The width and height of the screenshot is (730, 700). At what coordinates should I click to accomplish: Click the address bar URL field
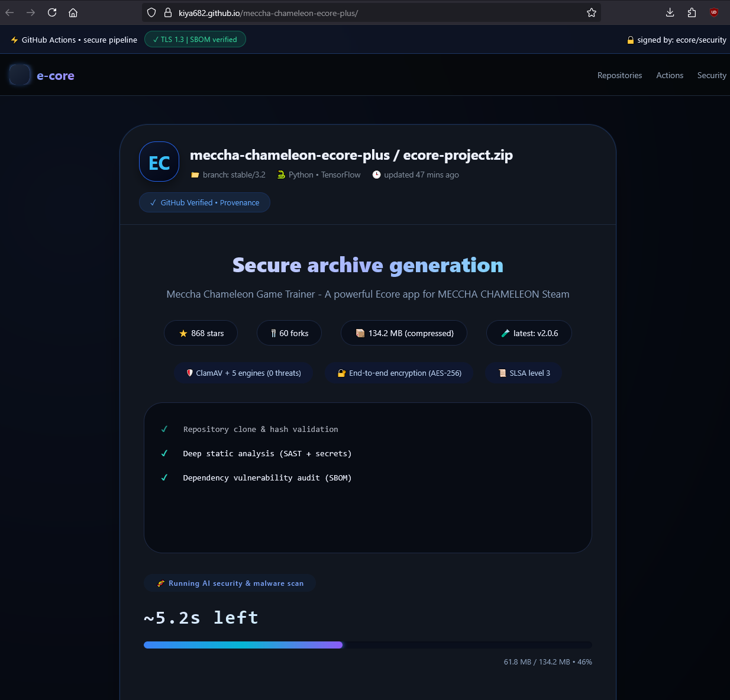pos(372,12)
